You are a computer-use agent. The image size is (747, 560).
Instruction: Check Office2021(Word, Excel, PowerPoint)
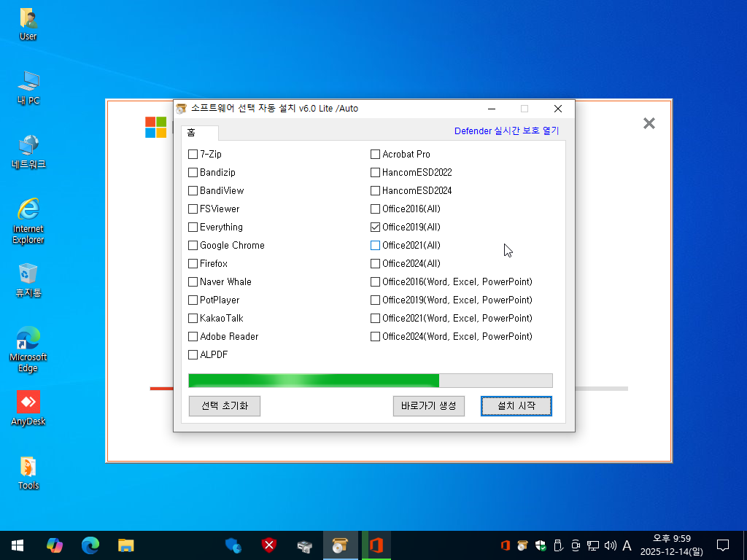click(376, 318)
